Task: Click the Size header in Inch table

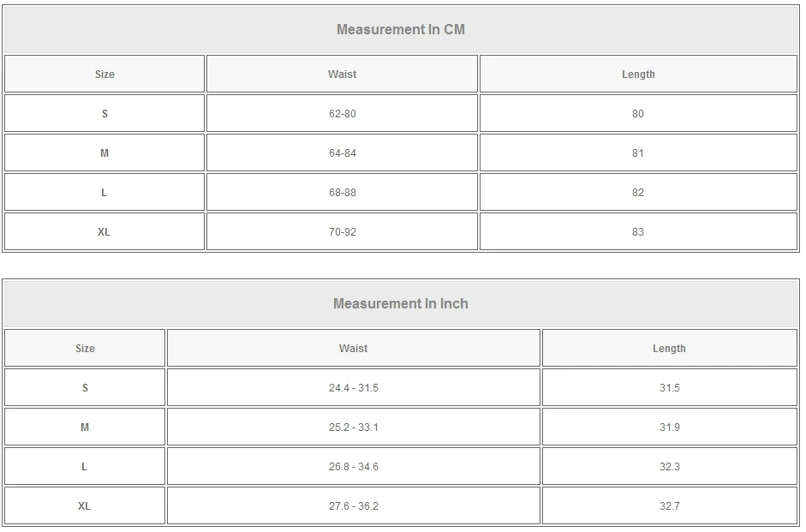Action: pyautogui.click(x=85, y=349)
